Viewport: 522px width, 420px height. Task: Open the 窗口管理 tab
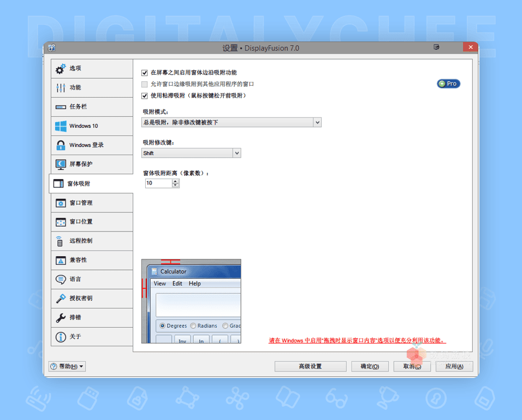coord(92,203)
